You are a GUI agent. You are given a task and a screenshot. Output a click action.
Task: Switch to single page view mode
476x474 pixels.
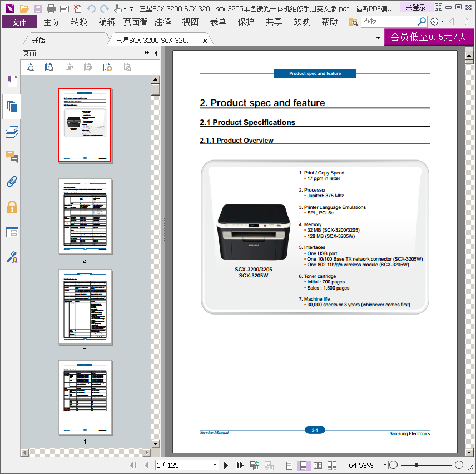[289, 465]
